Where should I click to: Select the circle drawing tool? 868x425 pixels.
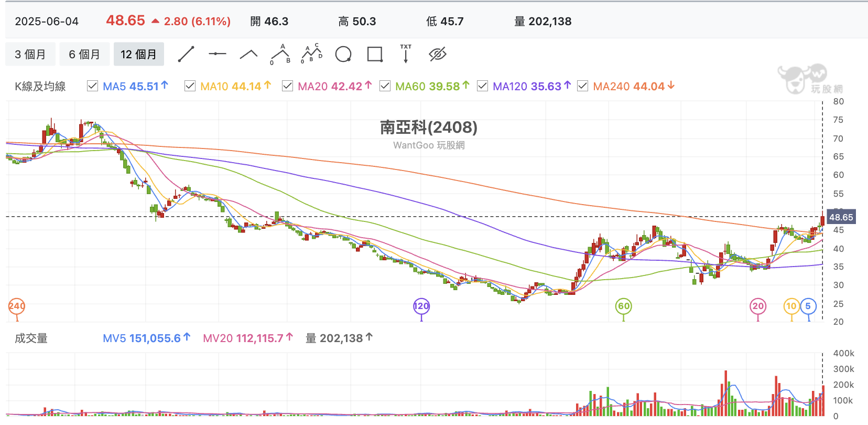[x=343, y=54]
